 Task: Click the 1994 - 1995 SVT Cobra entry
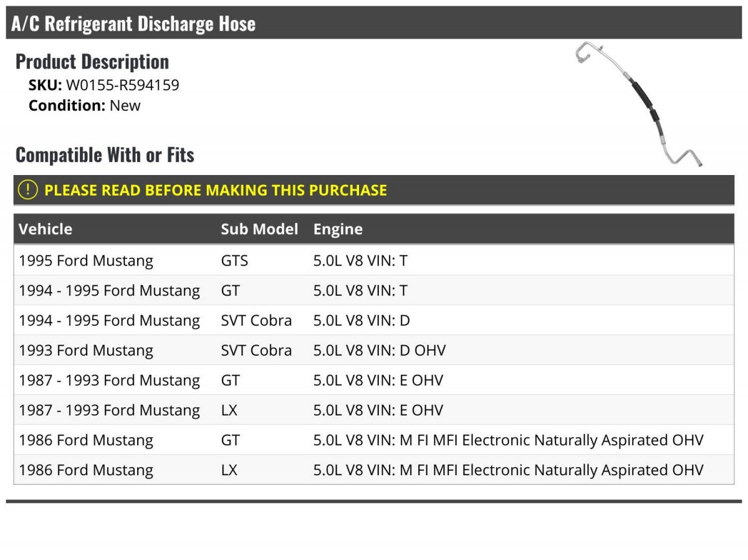click(x=374, y=320)
